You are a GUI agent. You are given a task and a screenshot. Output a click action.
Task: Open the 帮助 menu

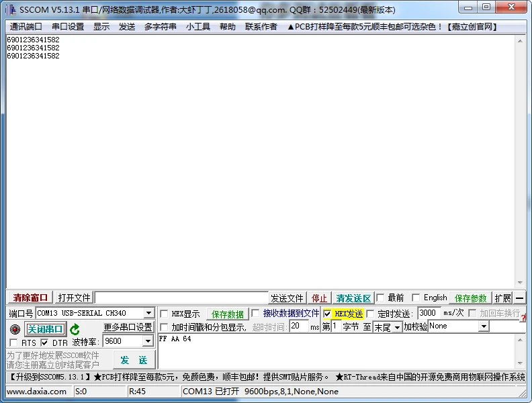228,27
